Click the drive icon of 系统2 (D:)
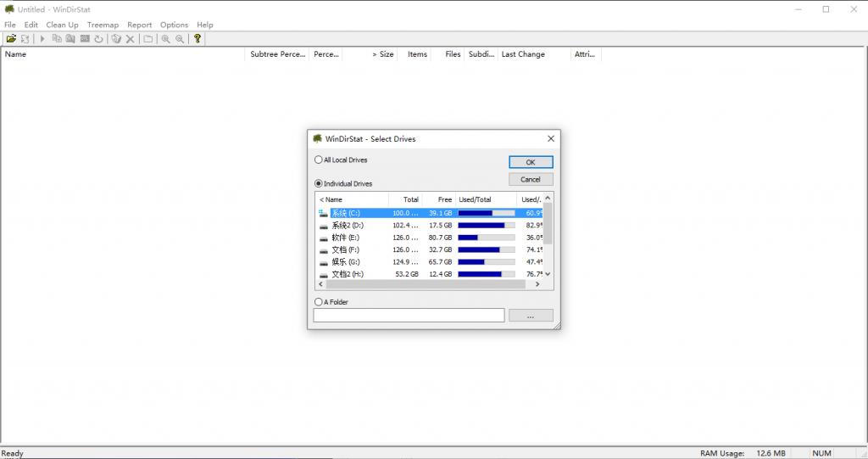 [323, 226]
